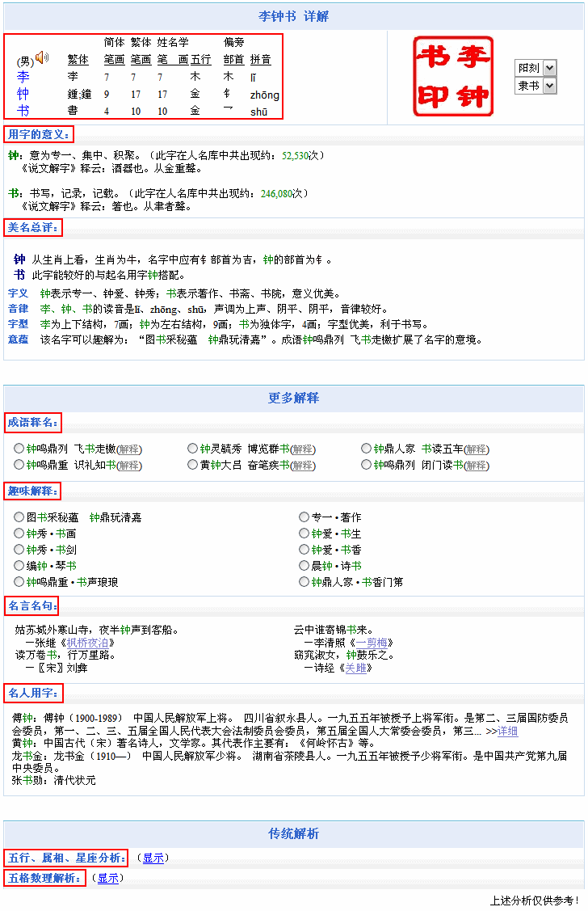Image resolution: width=588 pixels, height=911 pixels.
Task: Select the 黄钟大吕 奋笔疾书 radio option
Action: tap(192, 465)
